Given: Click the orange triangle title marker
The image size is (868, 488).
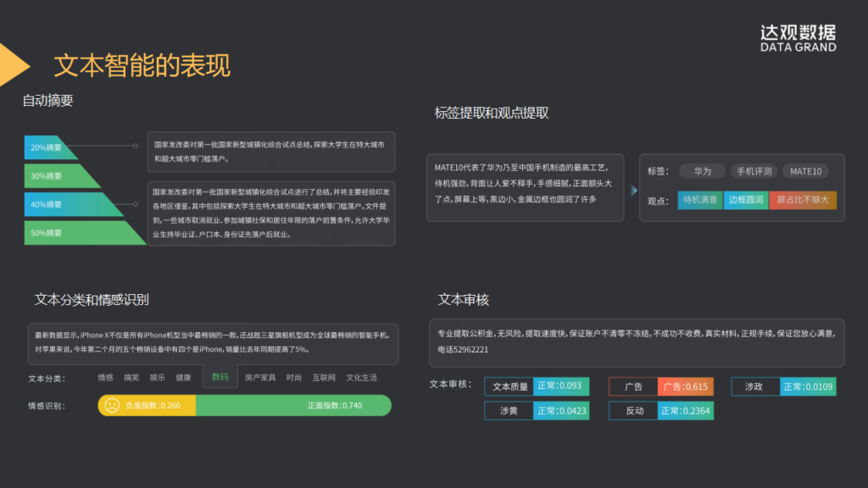Looking at the screenshot, I should (x=14, y=64).
